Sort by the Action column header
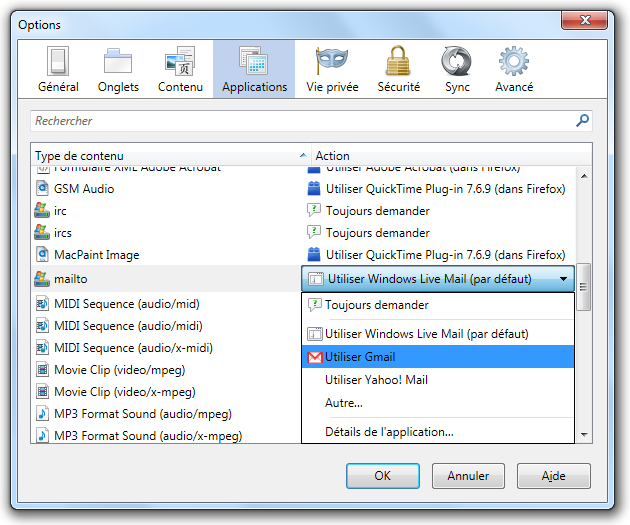The height and width of the screenshot is (525, 630). 451,155
